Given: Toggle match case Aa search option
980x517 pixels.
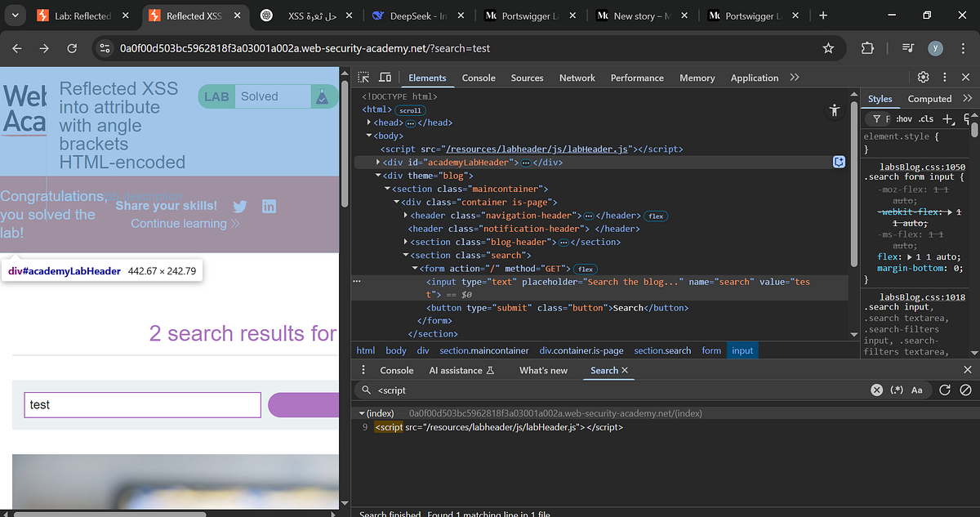Looking at the screenshot, I should point(917,390).
